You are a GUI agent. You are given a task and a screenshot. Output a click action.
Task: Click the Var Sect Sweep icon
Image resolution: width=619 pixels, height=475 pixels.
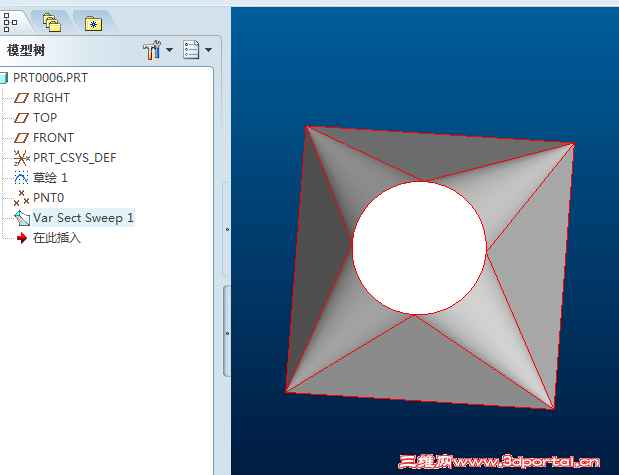(x=22, y=218)
